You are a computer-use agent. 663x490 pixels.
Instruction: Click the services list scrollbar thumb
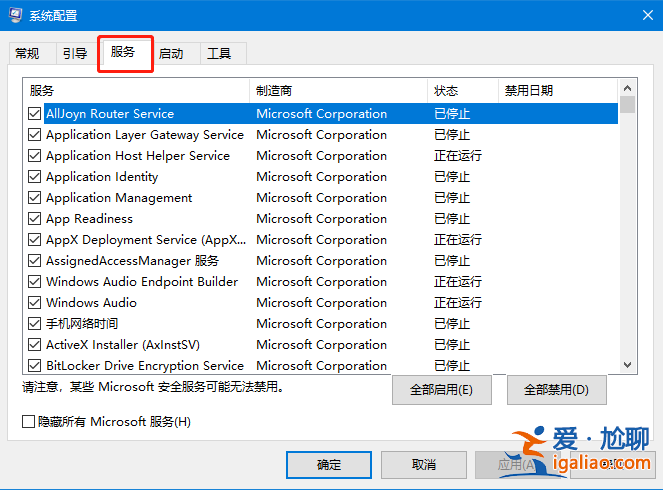tap(627, 104)
